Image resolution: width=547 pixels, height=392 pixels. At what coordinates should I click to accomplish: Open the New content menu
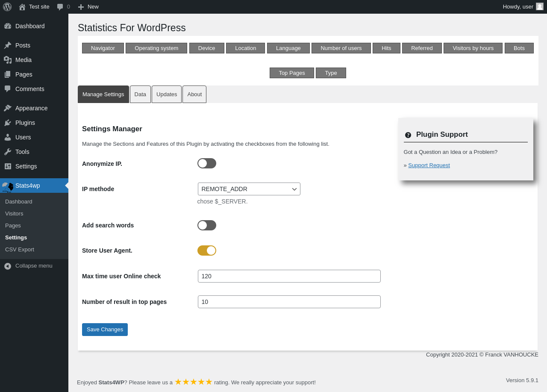pos(88,7)
